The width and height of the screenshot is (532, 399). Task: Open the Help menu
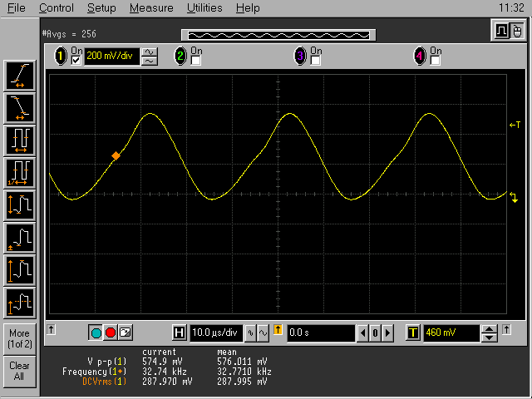click(x=248, y=7)
